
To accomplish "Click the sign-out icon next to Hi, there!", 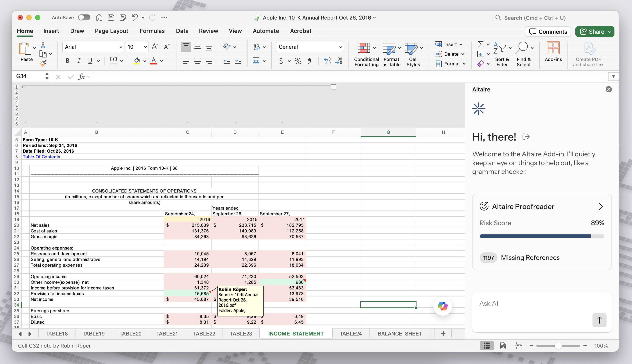I will [x=526, y=136].
